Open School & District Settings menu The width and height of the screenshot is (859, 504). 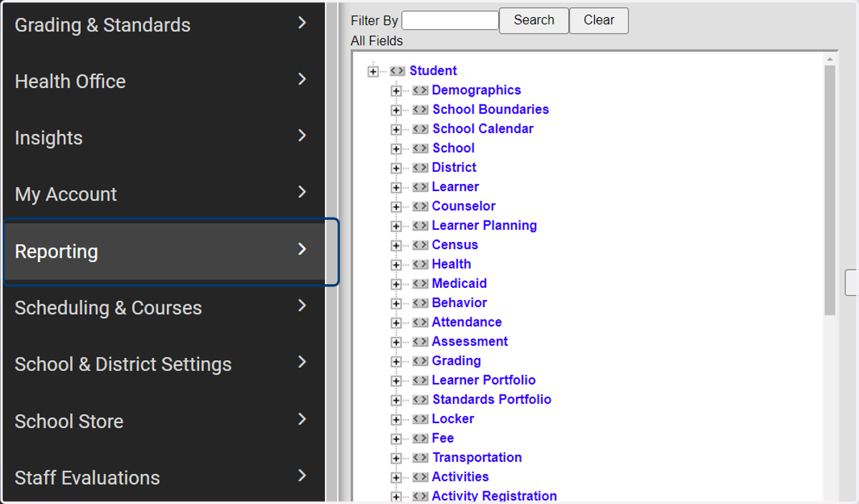[x=162, y=364]
